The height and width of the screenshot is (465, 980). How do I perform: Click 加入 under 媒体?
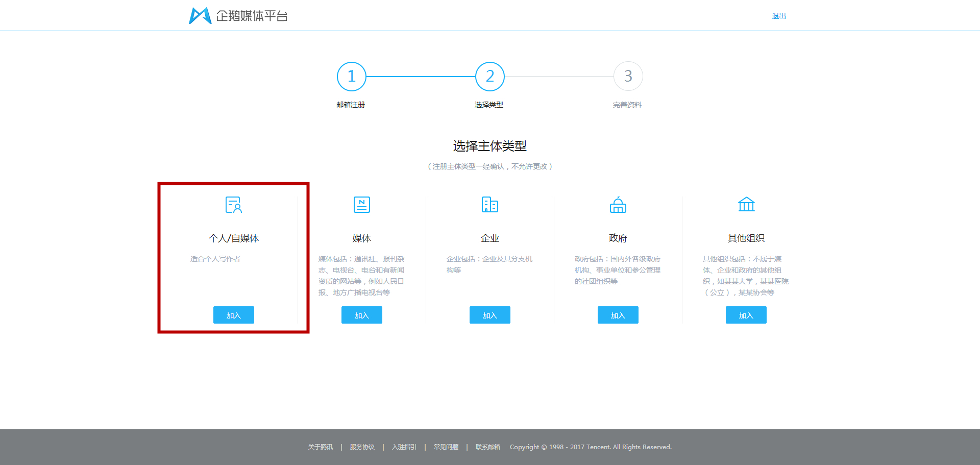coord(361,315)
